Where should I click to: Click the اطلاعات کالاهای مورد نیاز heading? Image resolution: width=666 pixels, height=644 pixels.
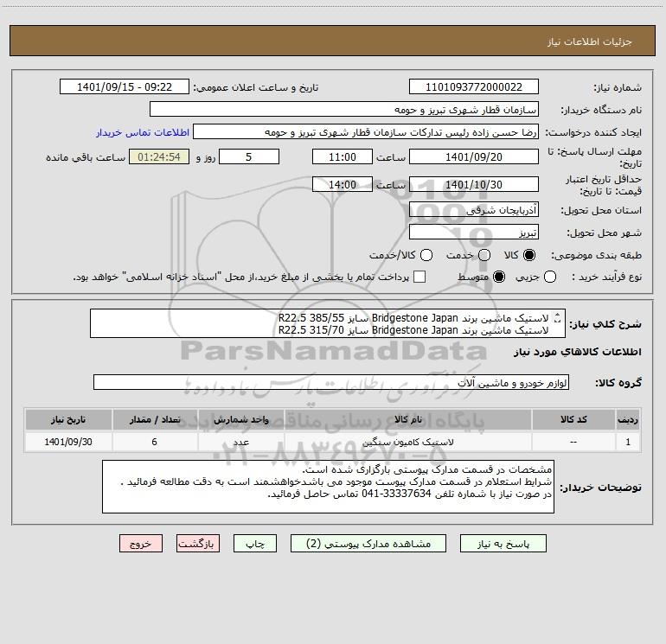[x=577, y=352]
